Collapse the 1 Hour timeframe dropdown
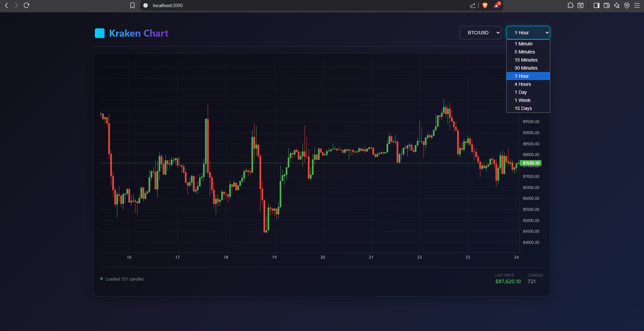 528,33
